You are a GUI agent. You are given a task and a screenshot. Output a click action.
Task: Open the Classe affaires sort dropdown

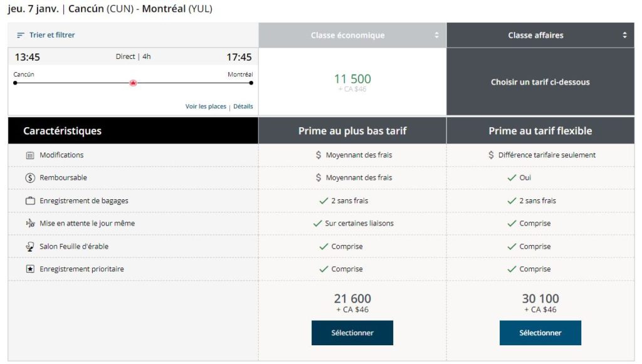[624, 35]
